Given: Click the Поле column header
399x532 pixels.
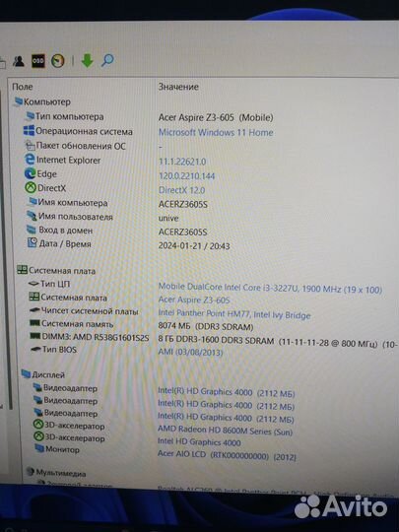Looking at the screenshot, I should pos(23,87).
